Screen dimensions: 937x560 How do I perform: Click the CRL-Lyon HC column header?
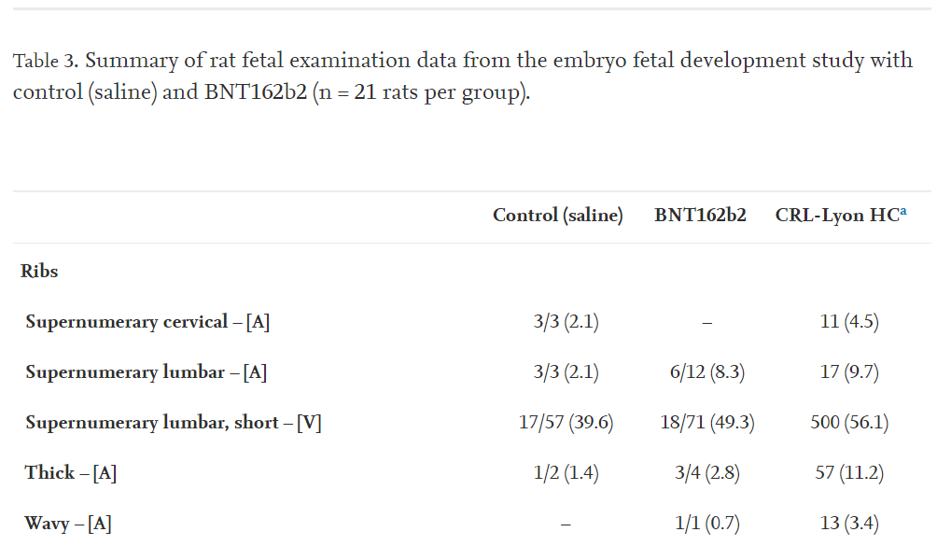pyautogui.click(x=837, y=215)
